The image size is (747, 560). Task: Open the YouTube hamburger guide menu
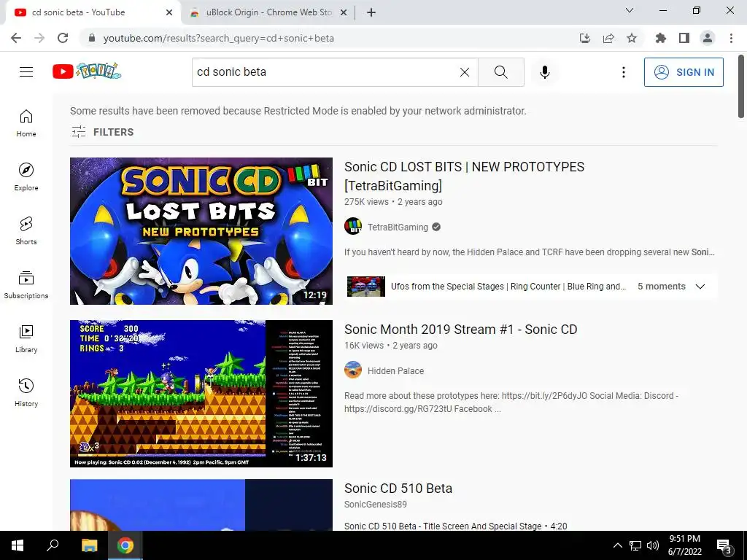(x=26, y=72)
